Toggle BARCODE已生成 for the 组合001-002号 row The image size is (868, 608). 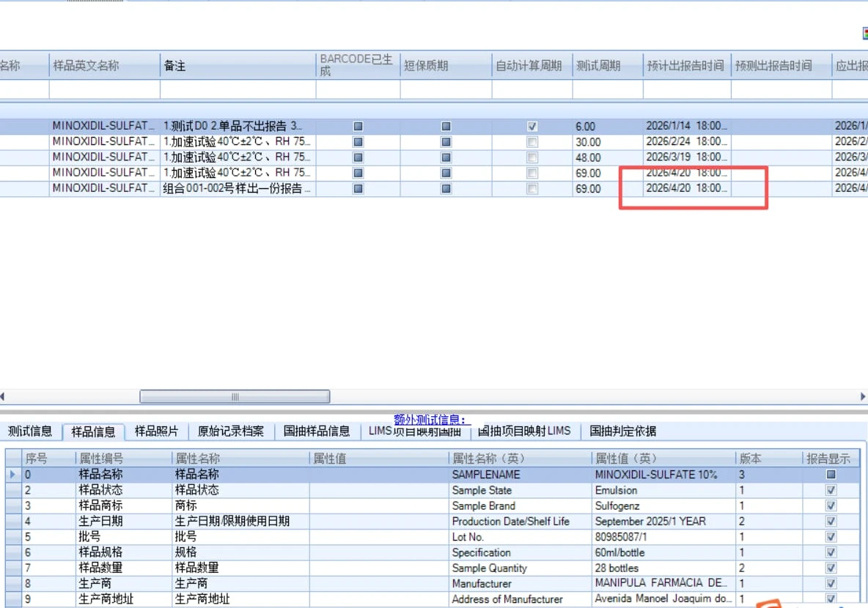(358, 188)
